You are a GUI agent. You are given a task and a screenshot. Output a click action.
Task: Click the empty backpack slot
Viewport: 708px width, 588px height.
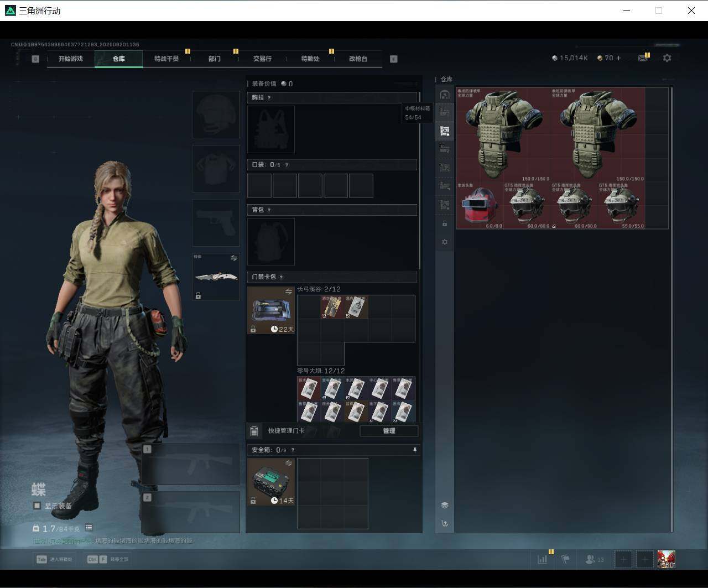(x=271, y=242)
